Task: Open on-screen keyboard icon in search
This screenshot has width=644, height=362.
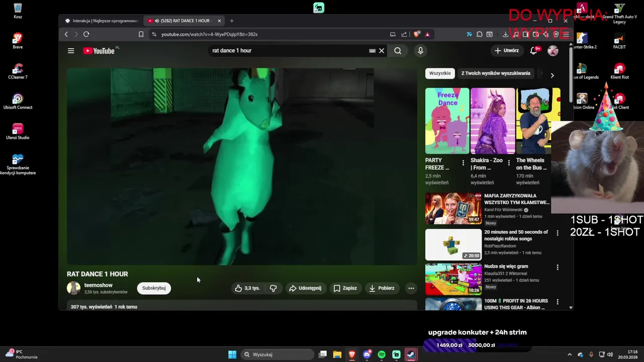Action: (372, 51)
